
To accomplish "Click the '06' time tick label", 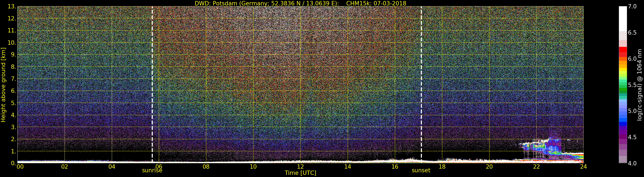I will [x=159, y=166].
